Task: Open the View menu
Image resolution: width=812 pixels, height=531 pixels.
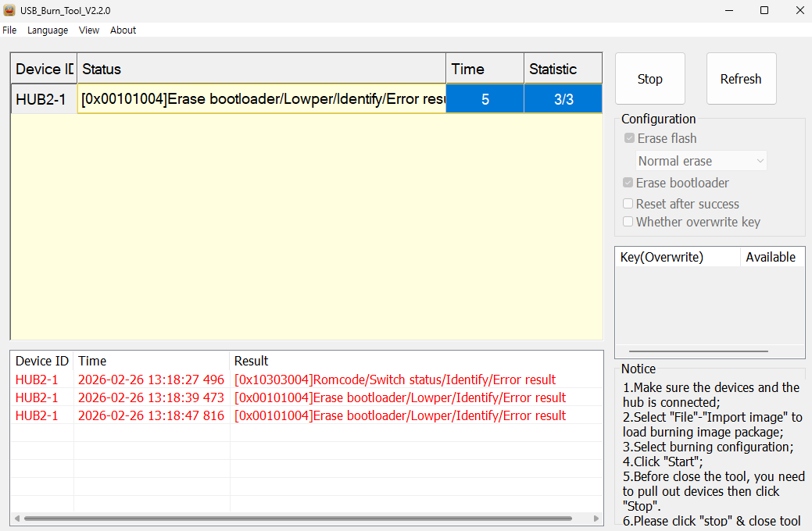Action: (89, 30)
